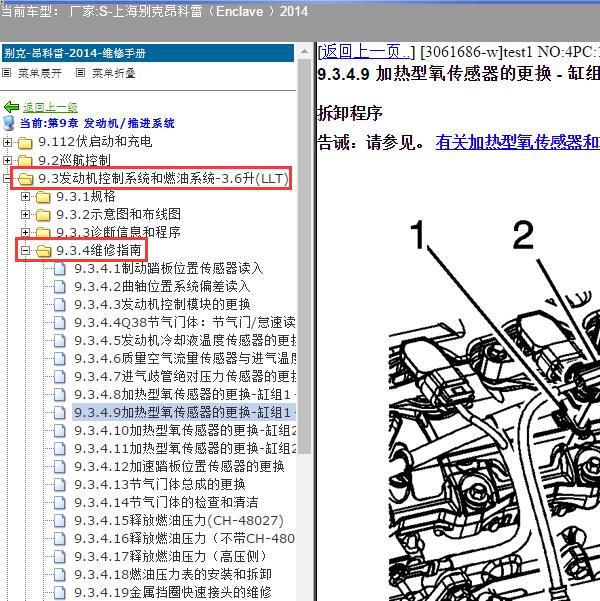Click page icon for 9.3.4.13节气门体总成的更换

tap(59, 484)
